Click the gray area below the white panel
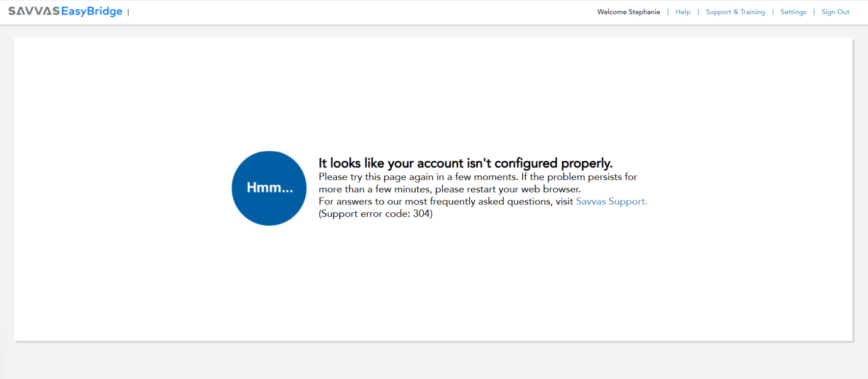868x379 pixels. (x=434, y=361)
